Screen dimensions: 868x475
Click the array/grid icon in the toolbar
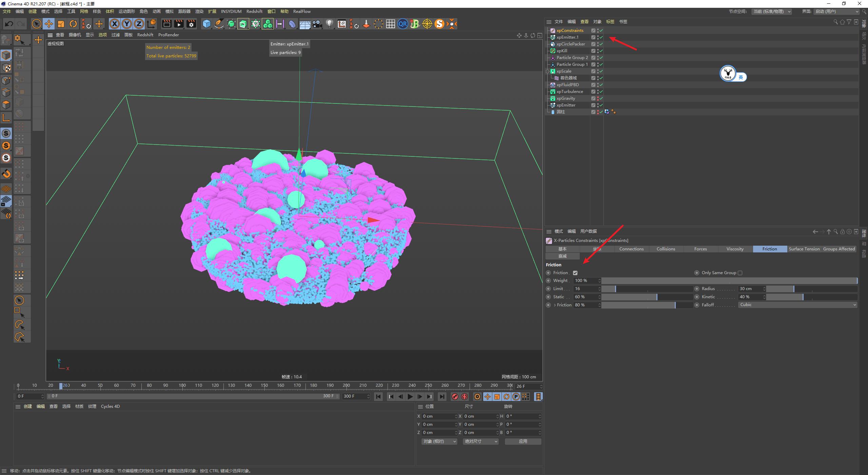[x=391, y=24]
